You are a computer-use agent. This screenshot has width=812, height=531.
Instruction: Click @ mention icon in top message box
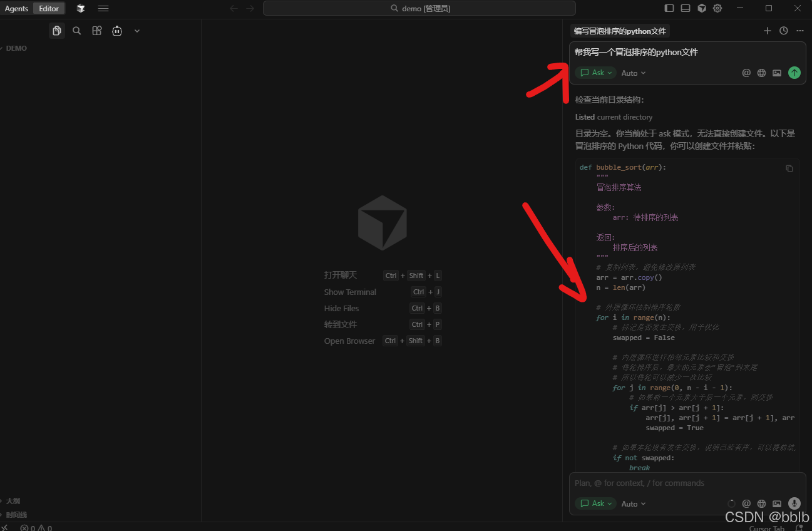[x=746, y=73]
